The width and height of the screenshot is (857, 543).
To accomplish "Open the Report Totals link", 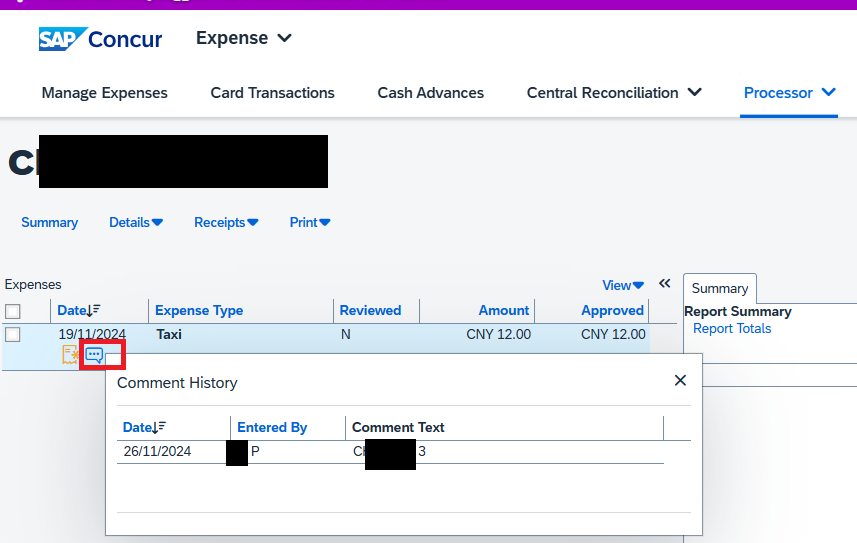I will point(732,329).
